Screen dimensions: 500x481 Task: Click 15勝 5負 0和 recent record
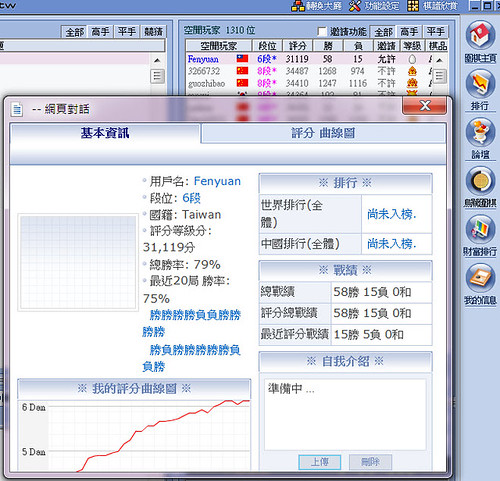pyautogui.click(x=369, y=334)
